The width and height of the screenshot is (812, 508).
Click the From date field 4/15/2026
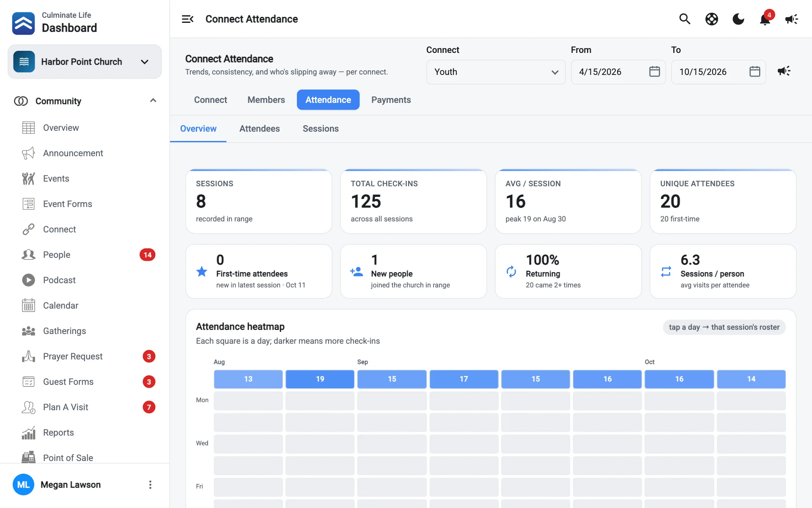coord(618,72)
